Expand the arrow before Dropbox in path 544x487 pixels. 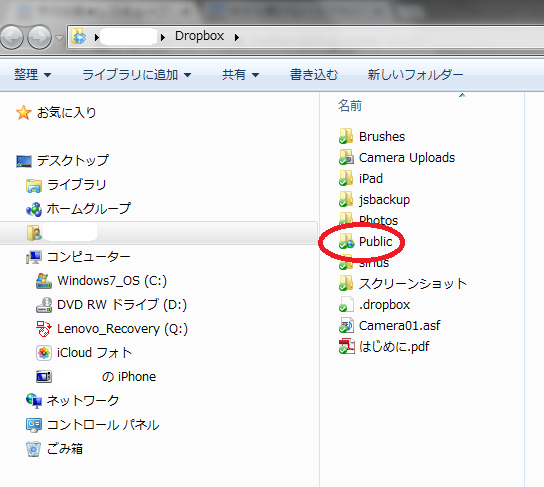[x=163, y=37]
